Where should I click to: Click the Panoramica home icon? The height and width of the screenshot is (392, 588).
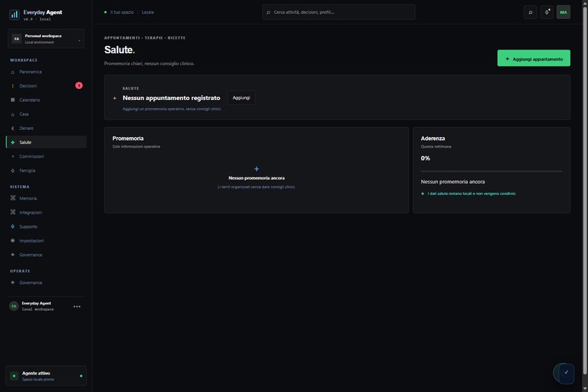coord(12,72)
